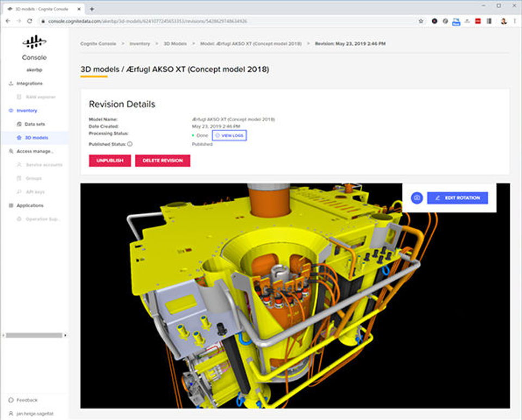Open the jan.helge user account entry

point(35,413)
